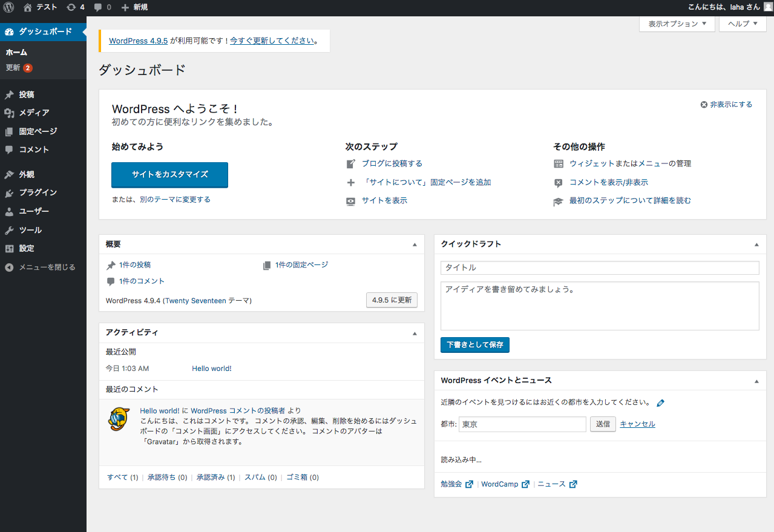Click the WordPress 4.9.5 notice link
Image resolution: width=774 pixels, height=532 pixels.
pos(138,41)
